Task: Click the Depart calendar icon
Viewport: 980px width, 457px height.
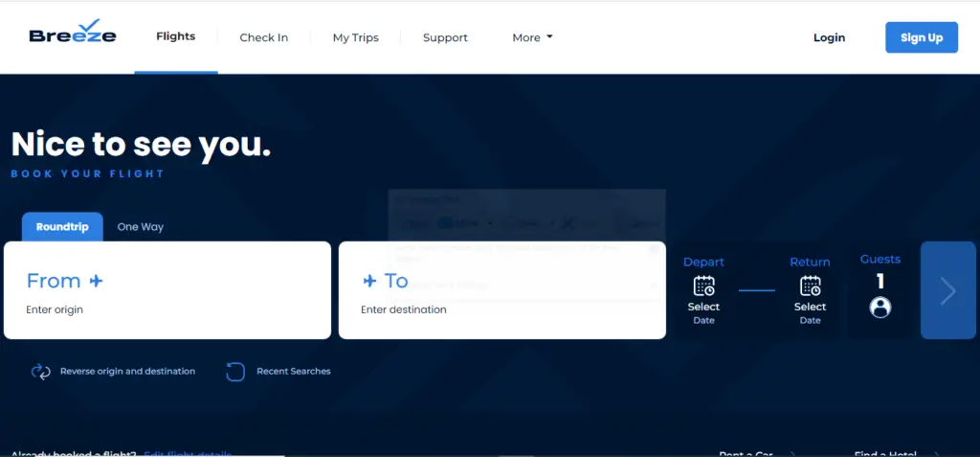Action: click(x=703, y=286)
